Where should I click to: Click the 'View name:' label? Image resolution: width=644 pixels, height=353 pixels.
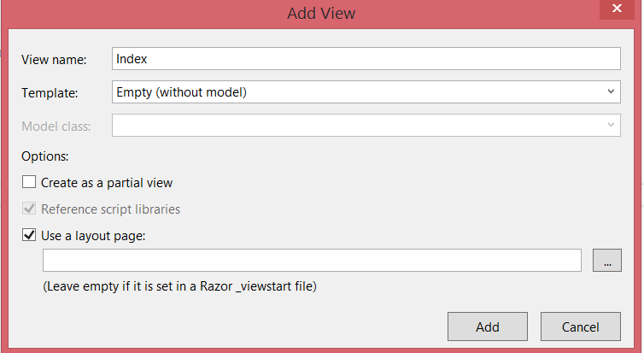coord(54,60)
